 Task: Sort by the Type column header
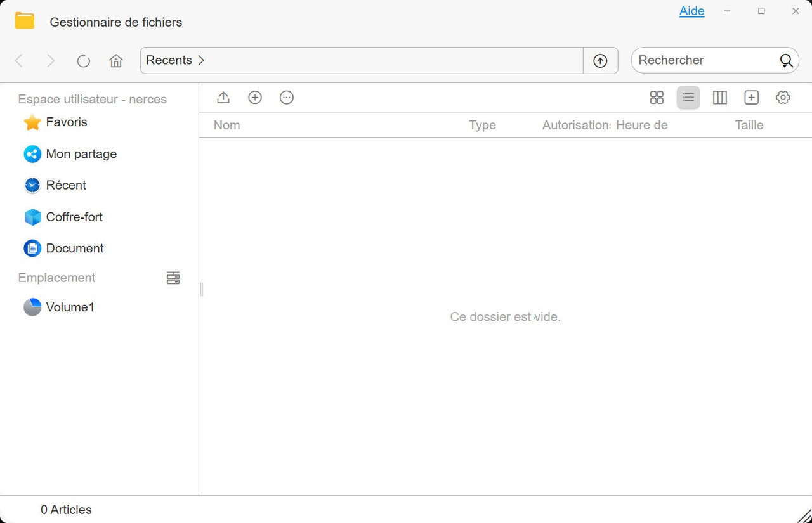482,125
